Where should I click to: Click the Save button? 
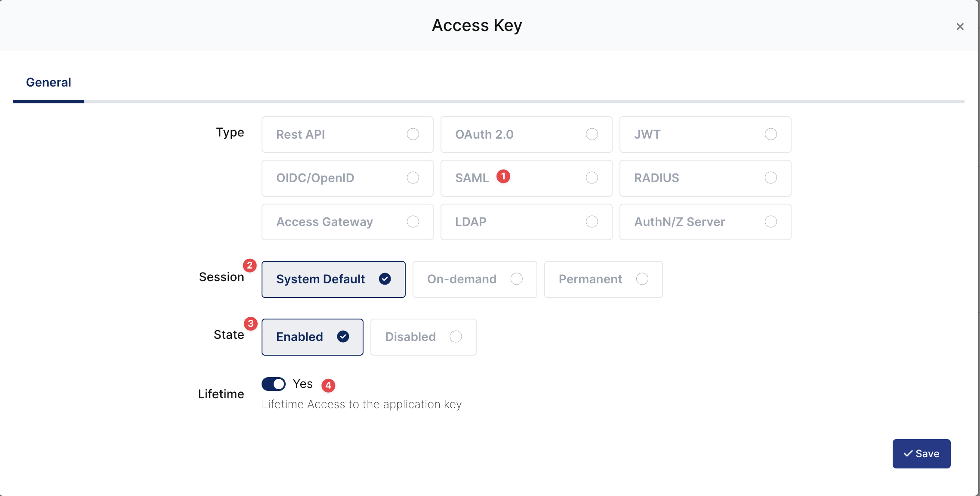(921, 454)
